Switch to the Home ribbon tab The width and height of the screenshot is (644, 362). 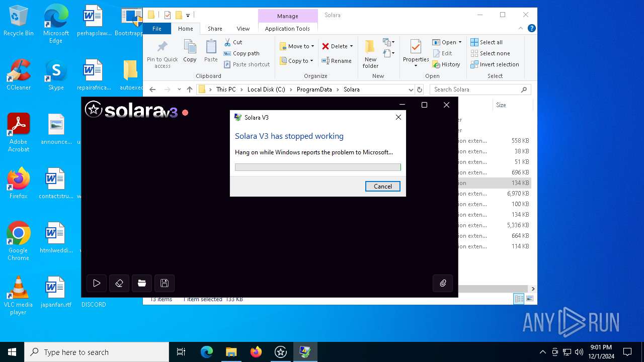pyautogui.click(x=186, y=29)
